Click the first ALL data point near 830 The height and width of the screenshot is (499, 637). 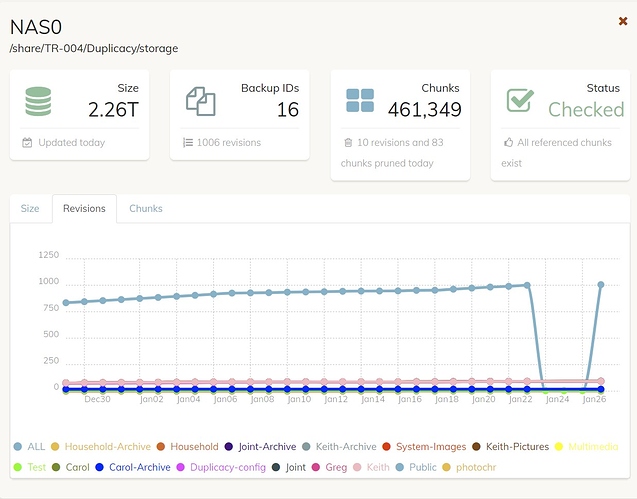(66, 303)
